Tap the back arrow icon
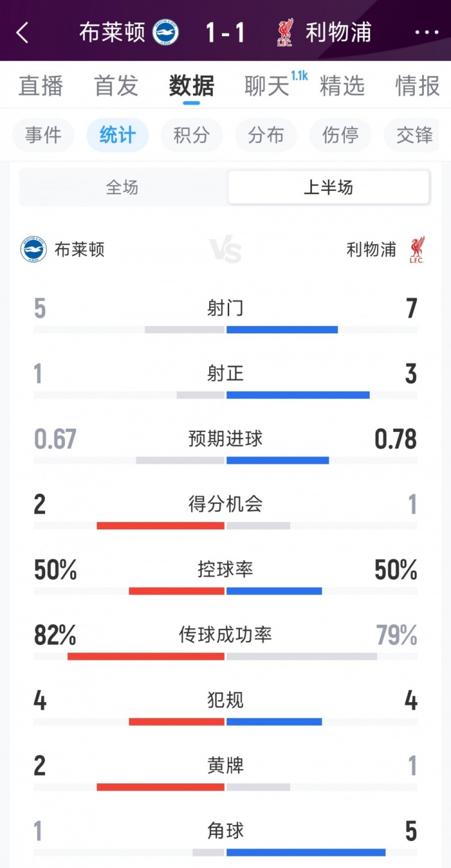 tap(22, 32)
